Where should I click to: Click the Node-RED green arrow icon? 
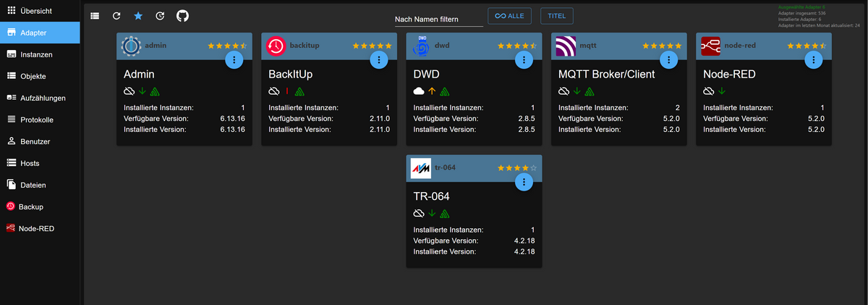point(721,91)
